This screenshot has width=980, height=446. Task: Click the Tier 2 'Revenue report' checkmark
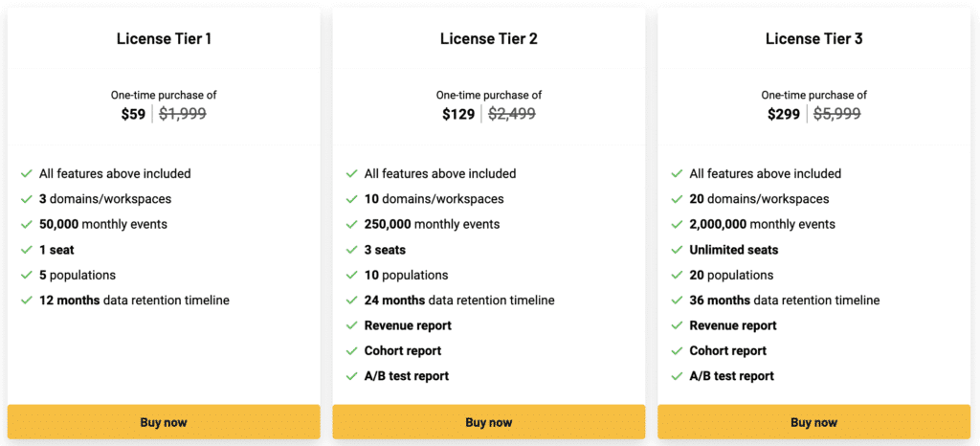point(352,325)
